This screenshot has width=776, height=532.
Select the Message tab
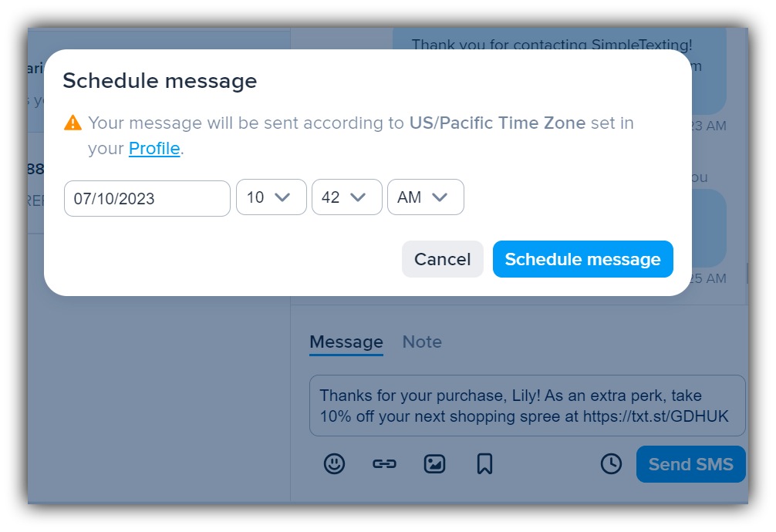345,342
